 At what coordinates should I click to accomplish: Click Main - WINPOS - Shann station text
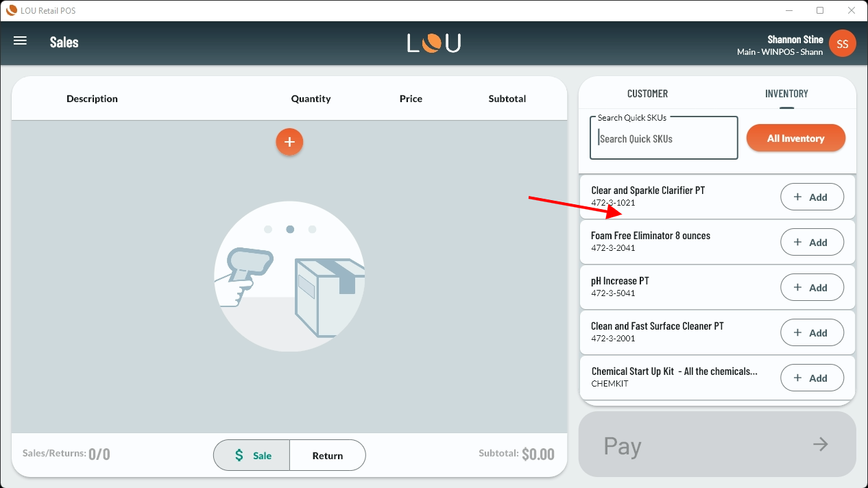[x=780, y=52]
